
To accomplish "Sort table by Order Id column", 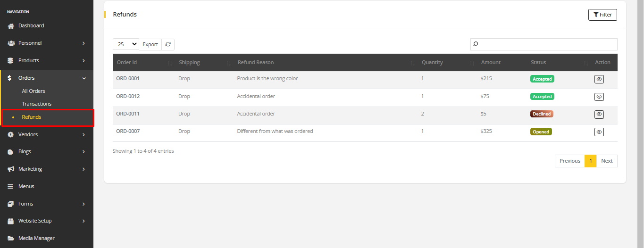I will pos(143,62).
